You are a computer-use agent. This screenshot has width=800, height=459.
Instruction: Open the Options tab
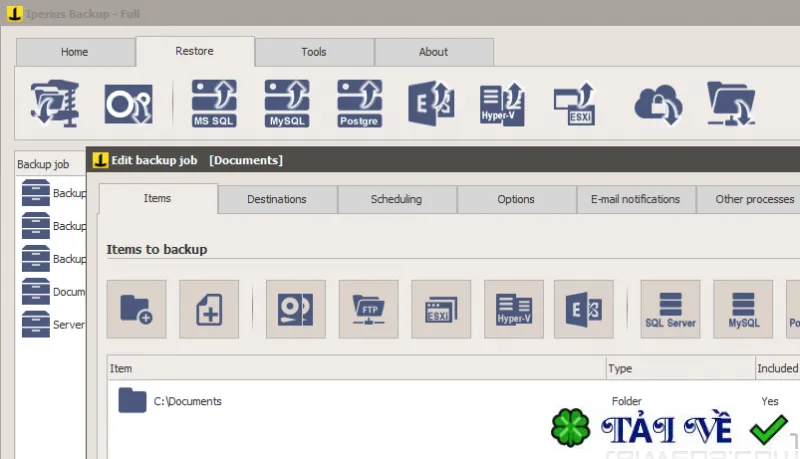[516, 199]
